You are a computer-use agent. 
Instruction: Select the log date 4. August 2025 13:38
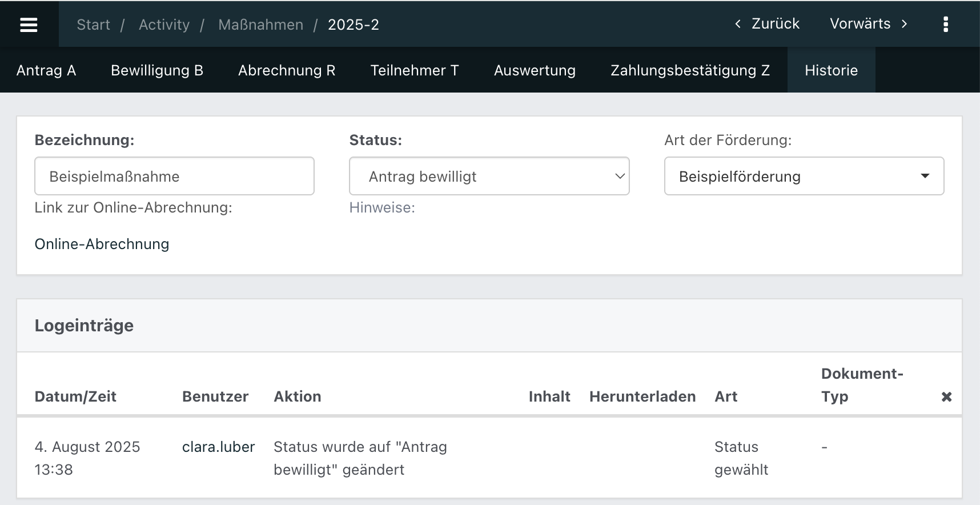[87, 458]
